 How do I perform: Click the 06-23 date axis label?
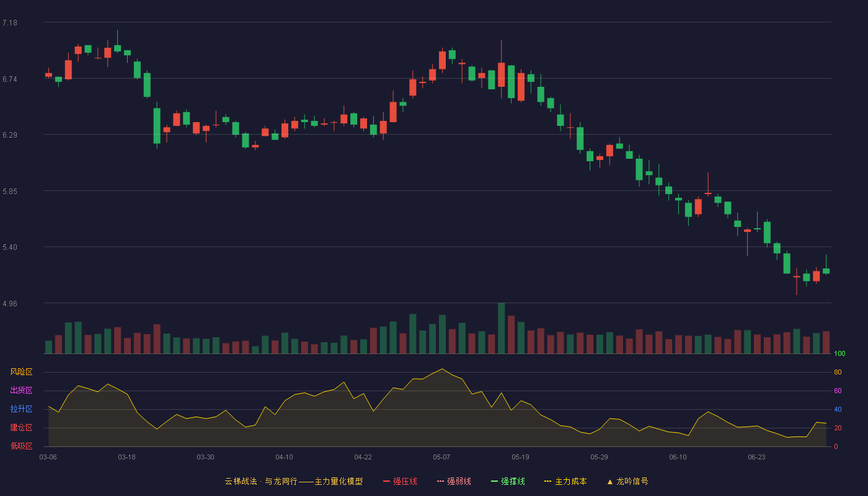(756, 457)
